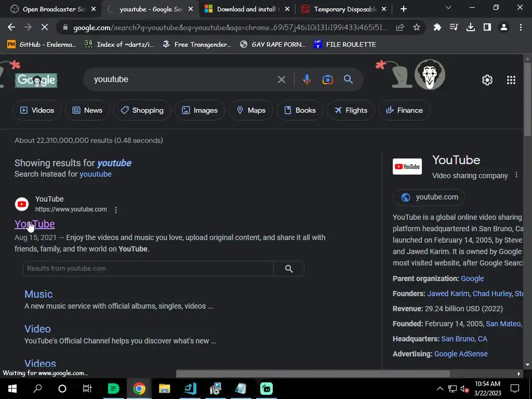532x399 pixels.
Task: Show hidden tray icons chevron
Action: click(x=440, y=389)
